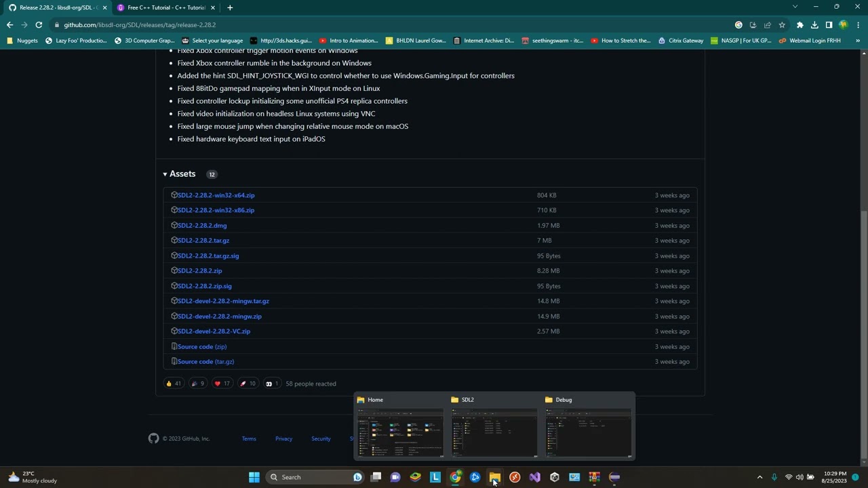Open the footer Privacy link
Screen dimensions: 868x488
tap(283, 439)
